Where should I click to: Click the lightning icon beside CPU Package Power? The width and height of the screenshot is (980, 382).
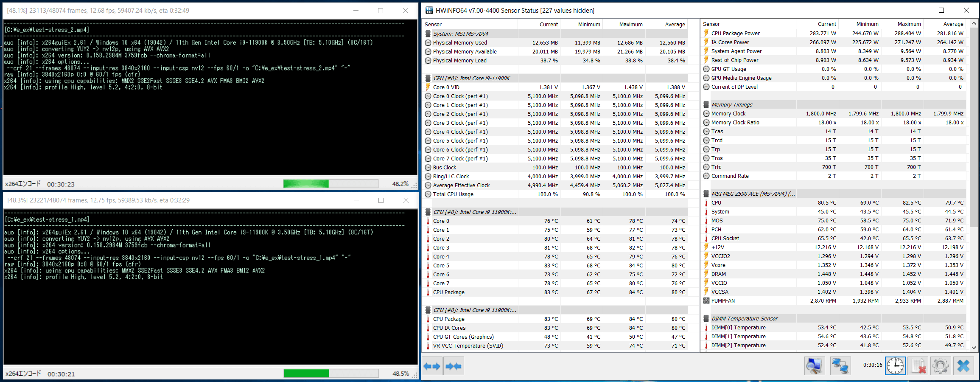706,33
